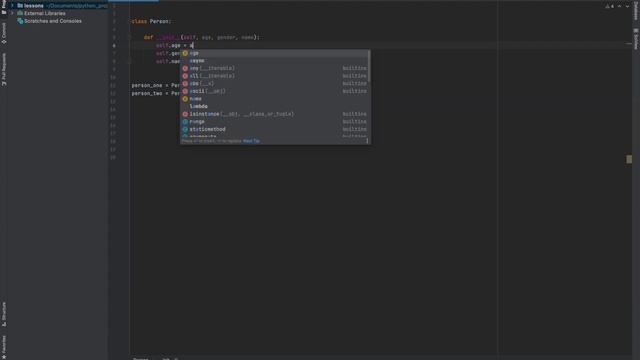Choose the 'lambda' keyword suggestion
This screenshot has height=360, width=640.
[274, 106]
